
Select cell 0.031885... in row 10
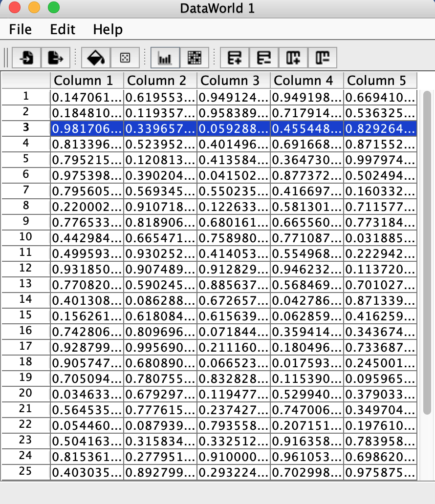[x=380, y=238]
